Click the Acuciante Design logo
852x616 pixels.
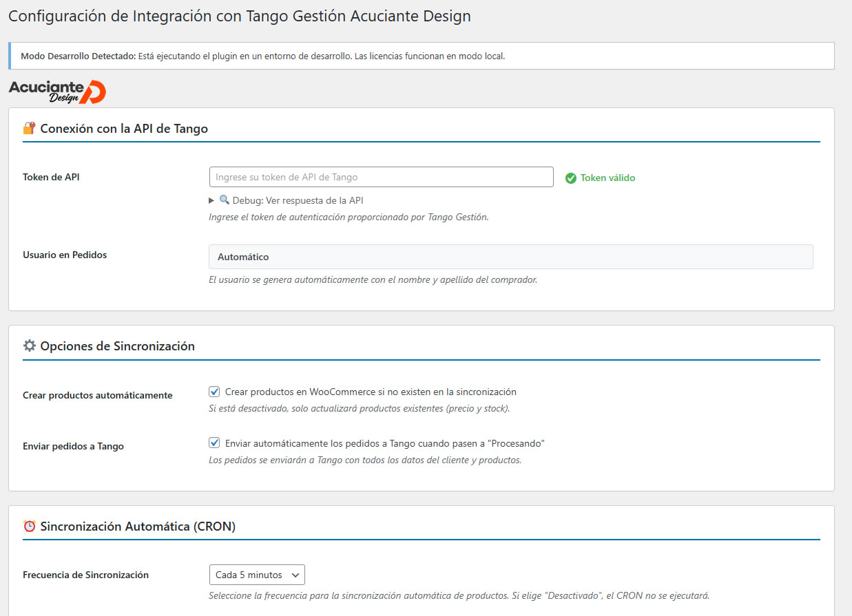pyautogui.click(x=57, y=91)
